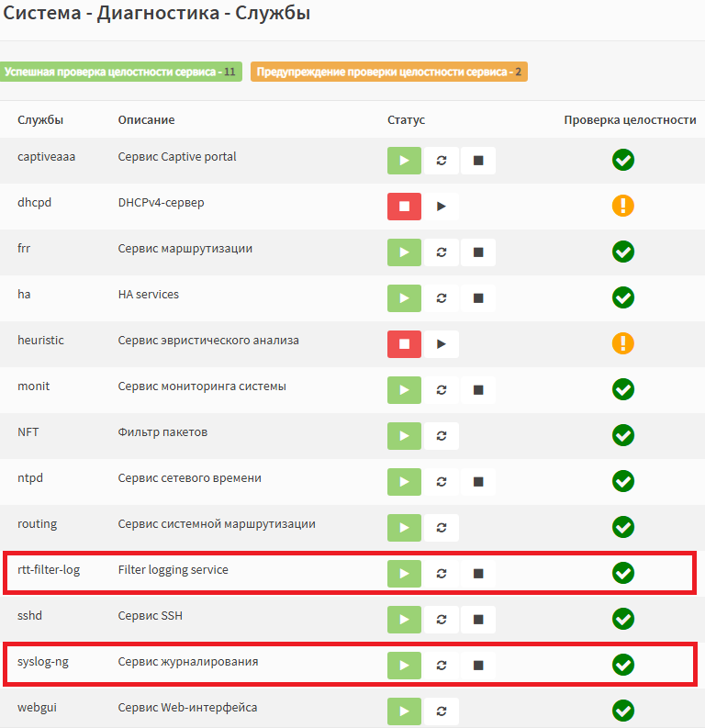Restart the NFT packet filter
The image size is (705, 728).
442,436
